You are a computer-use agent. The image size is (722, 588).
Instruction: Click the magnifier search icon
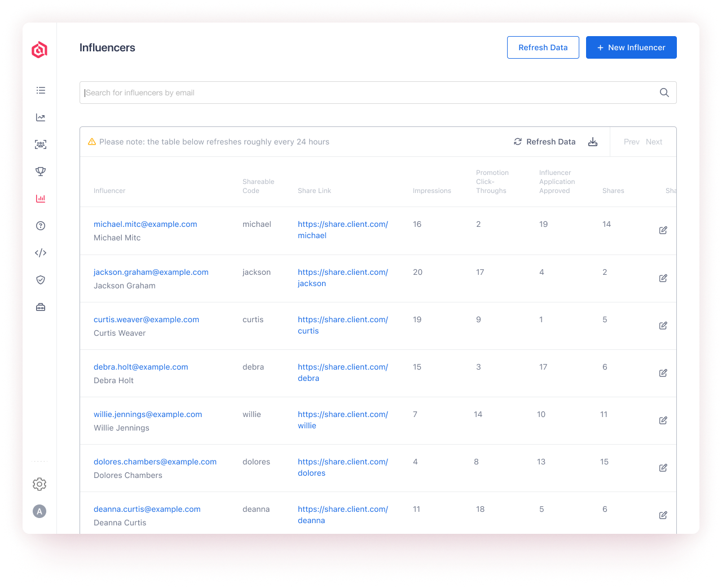664,93
